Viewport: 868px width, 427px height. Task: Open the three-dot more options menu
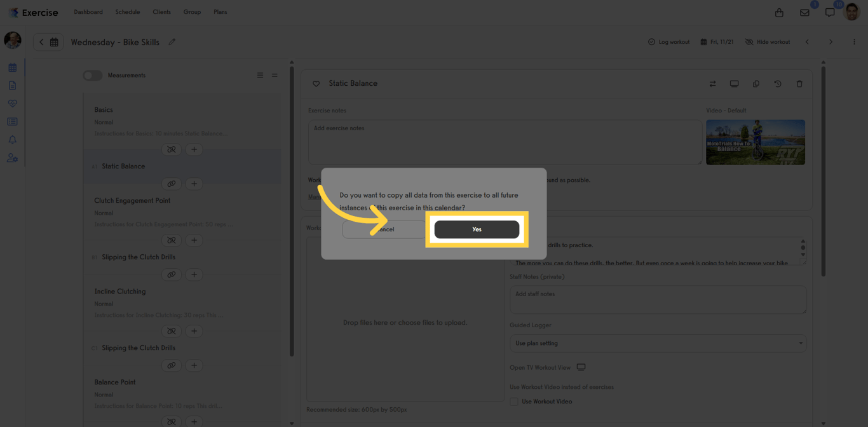click(854, 42)
